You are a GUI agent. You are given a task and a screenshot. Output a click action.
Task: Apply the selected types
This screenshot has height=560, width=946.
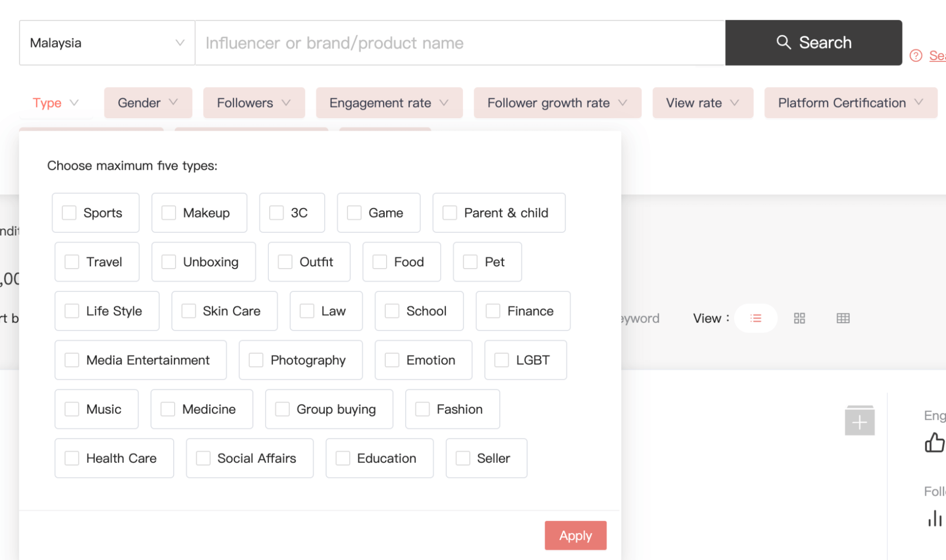tap(575, 535)
